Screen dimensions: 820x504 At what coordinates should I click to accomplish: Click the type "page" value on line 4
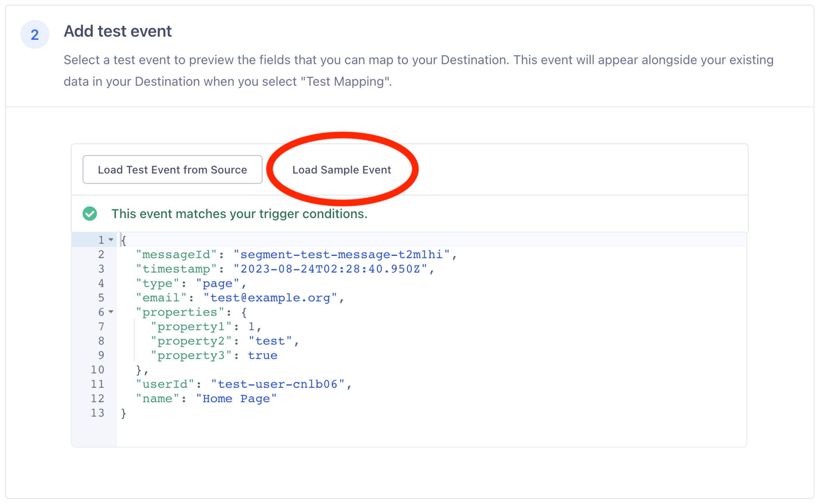217,283
